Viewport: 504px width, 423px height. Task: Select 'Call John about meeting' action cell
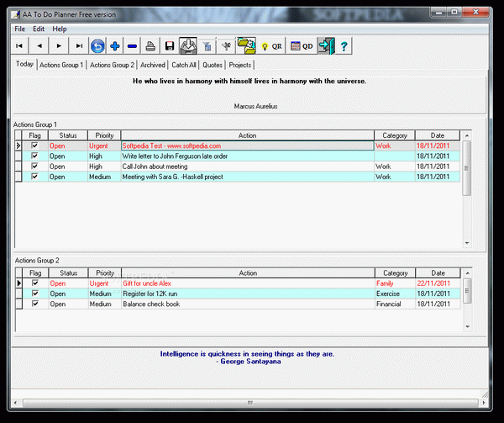(248, 167)
